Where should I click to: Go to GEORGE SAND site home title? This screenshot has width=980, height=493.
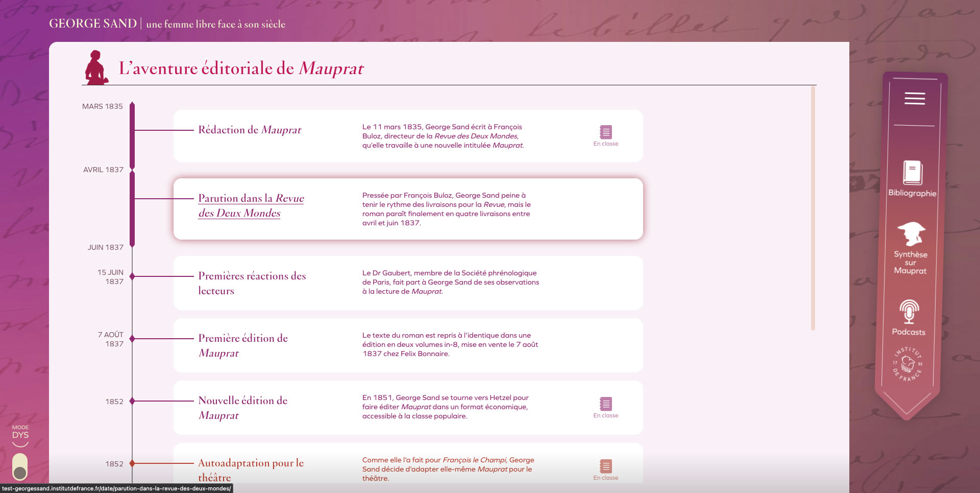[93, 24]
